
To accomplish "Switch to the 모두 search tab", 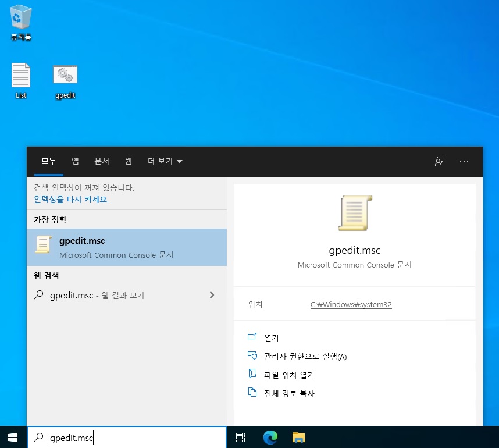I will click(x=49, y=161).
